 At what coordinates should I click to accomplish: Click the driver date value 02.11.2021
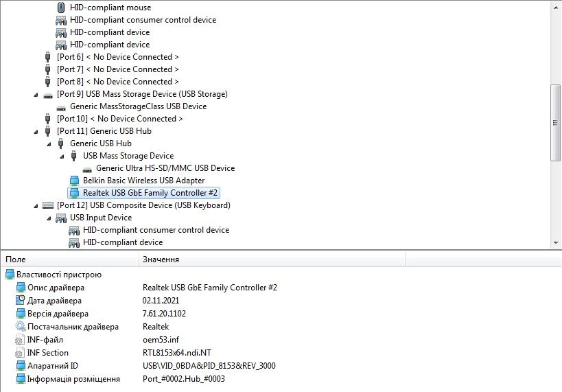pyautogui.click(x=161, y=301)
